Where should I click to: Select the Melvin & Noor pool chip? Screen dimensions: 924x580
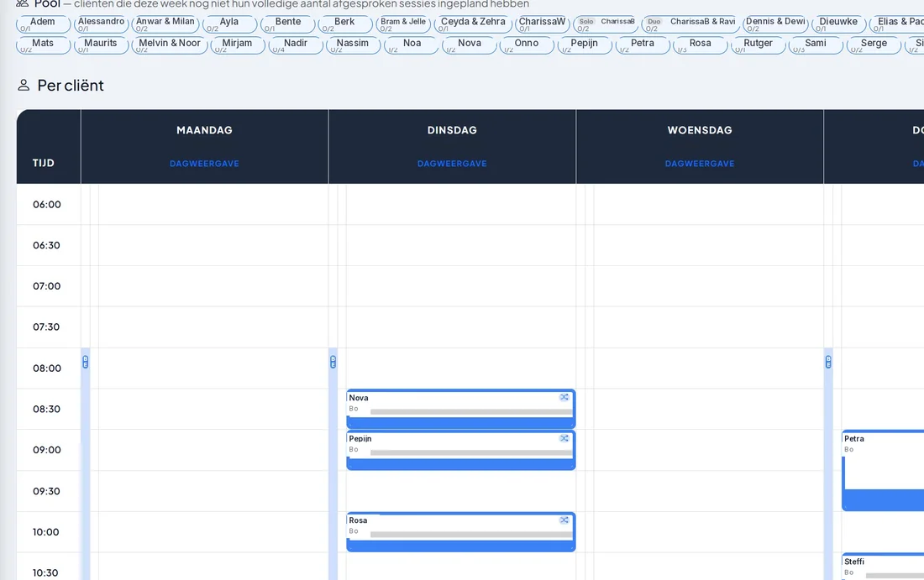point(170,45)
